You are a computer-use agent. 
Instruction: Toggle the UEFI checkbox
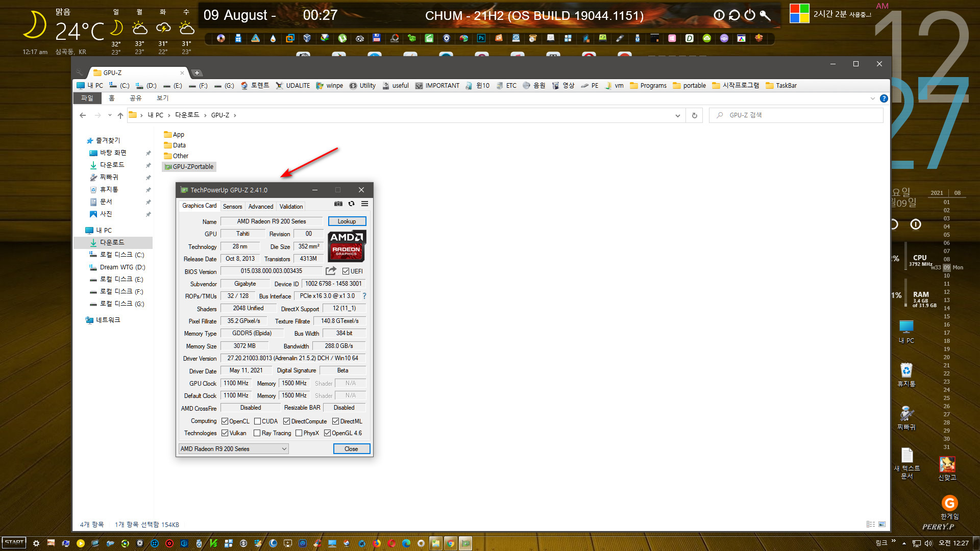pyautogui.click(x=346, y=271)
